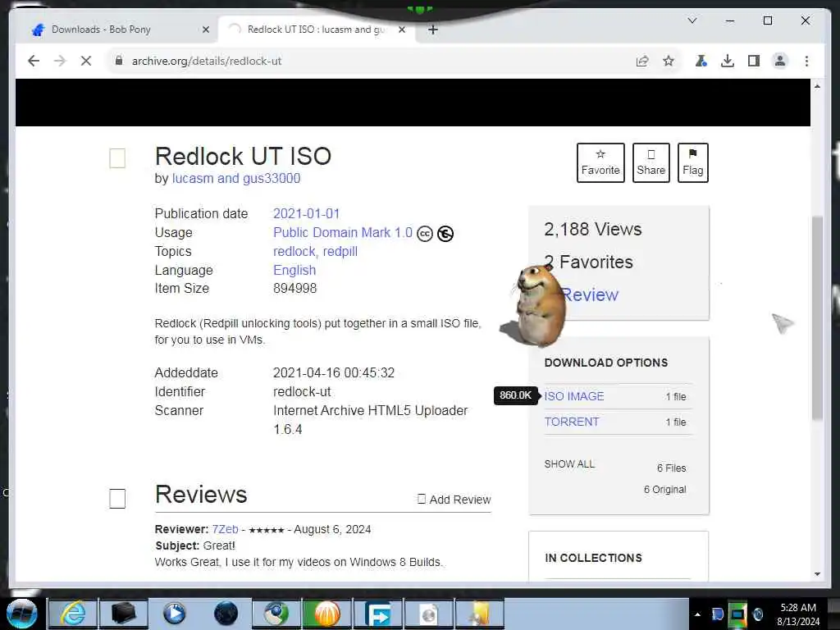Click the icon beside Reviews heading
This screenshot has width=840, height=630.
coord(117,498)
